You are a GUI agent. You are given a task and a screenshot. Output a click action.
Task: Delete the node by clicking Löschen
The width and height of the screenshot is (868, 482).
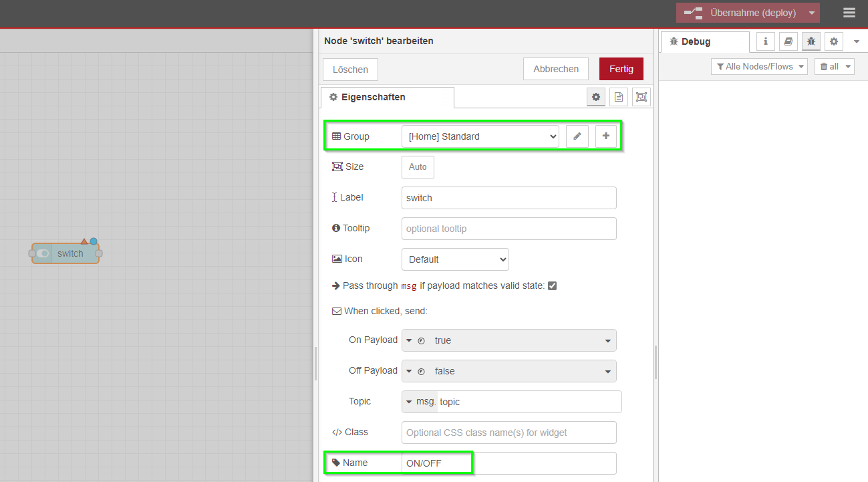(350, 69)
